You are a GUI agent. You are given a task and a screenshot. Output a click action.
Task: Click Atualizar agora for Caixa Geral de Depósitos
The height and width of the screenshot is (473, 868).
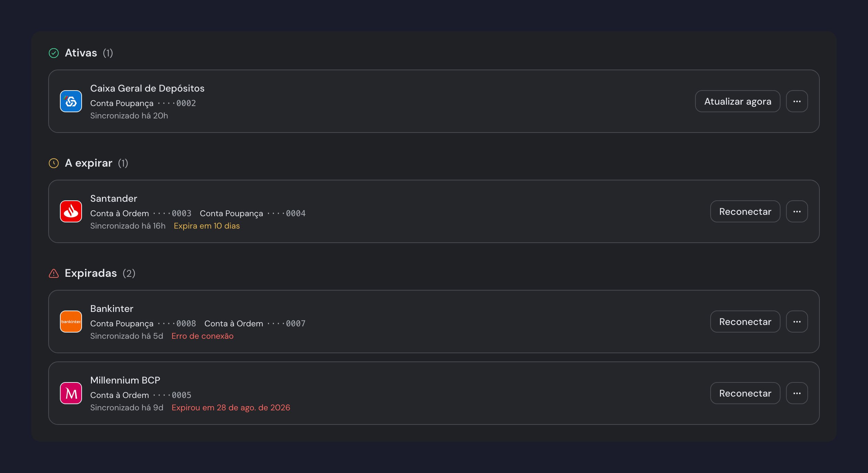(x=737, y=101)
